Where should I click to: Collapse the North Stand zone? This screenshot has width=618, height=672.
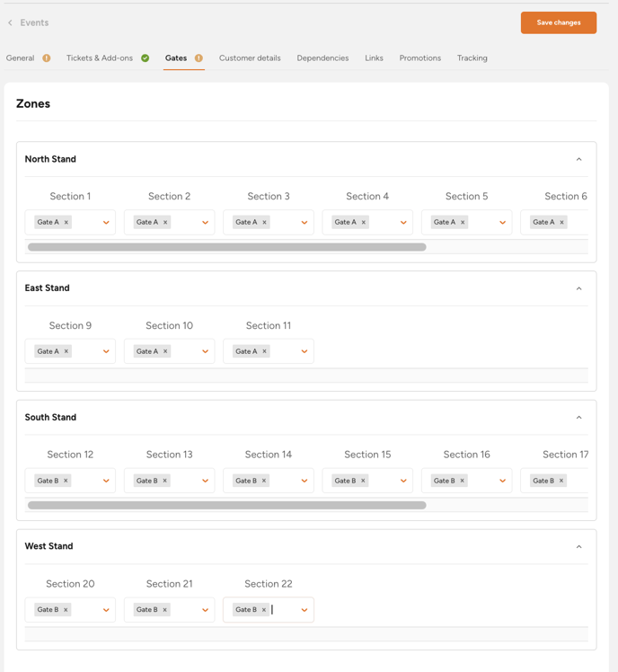click(578, 160)
